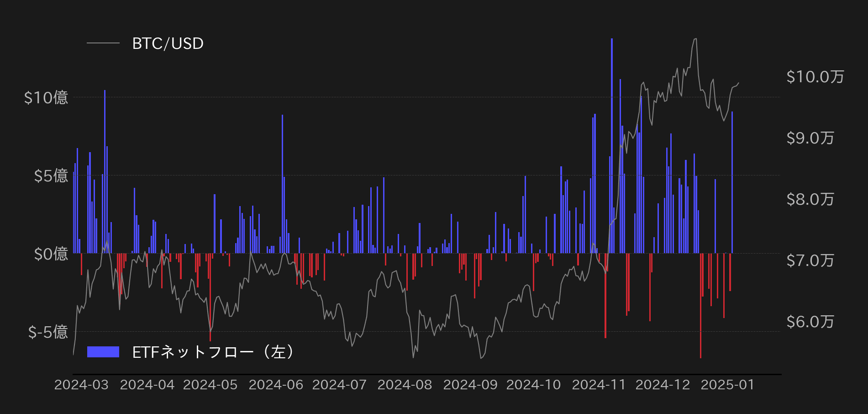Click the $10.0万 right axis label
Viewport: 868px width, 414px height.
(815, 77)
